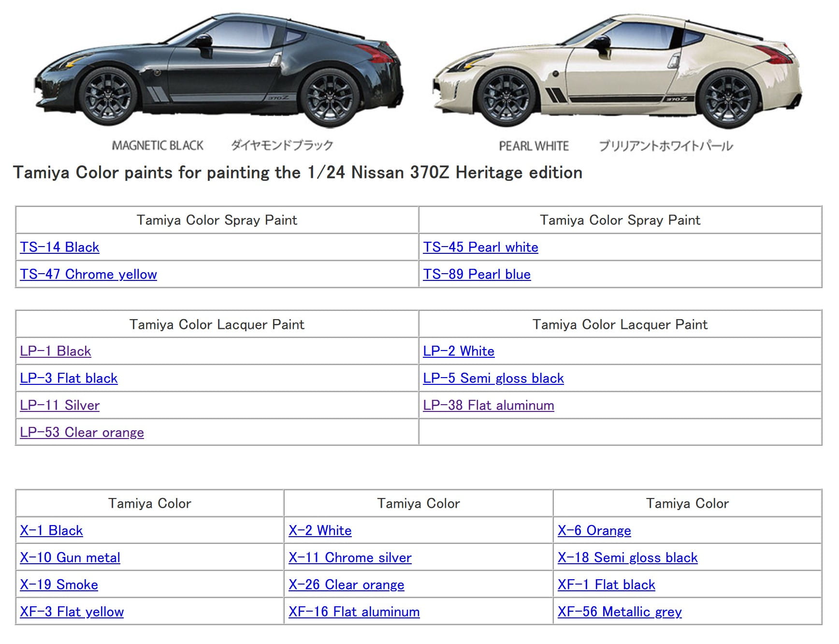Open the LP-11 Silver link
The image size is (839, 644).
[60, 405]
